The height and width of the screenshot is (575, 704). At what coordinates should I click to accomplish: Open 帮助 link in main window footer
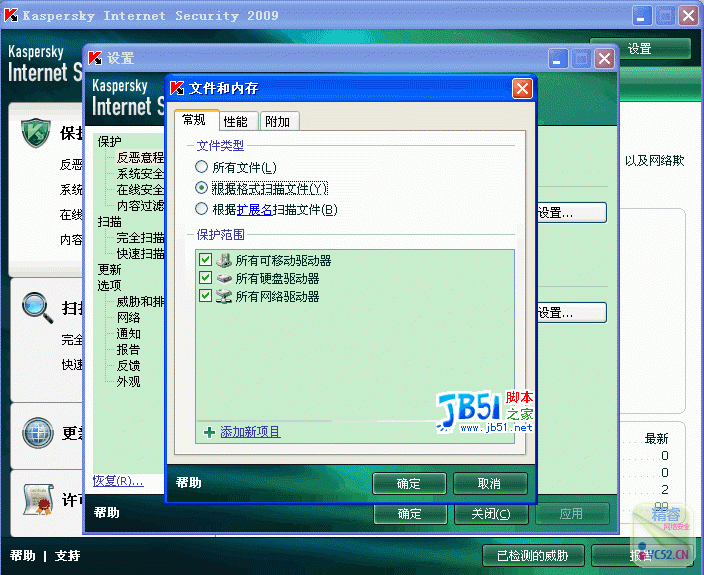point(22,556)
